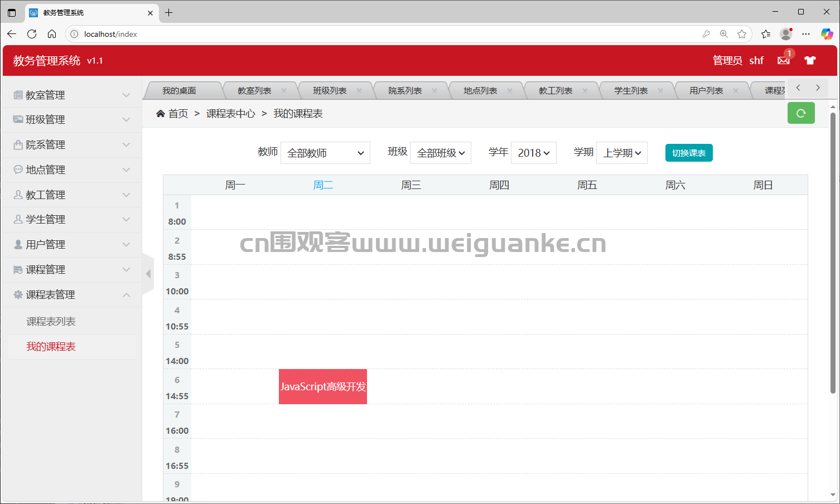Image resolution: width=840 pixels, height=504 pixels.
Task: Click 课程表中心 in the breadcrumb
Action: click(231, 114)
